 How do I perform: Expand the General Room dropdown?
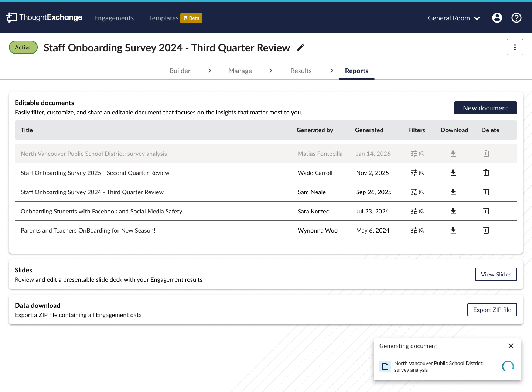click(454, 18)
